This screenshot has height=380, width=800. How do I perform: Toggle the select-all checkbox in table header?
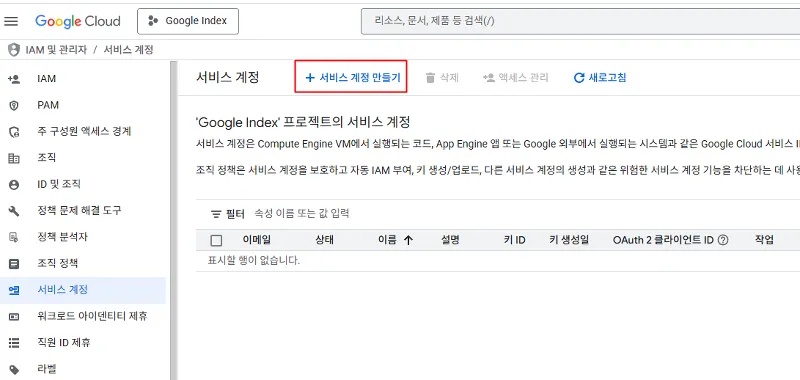[216, 240]
